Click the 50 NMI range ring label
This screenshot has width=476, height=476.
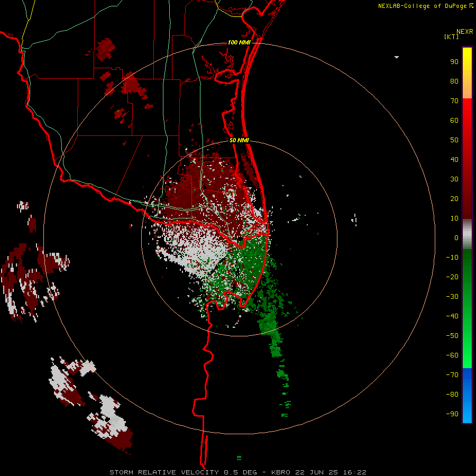(239, 140)
